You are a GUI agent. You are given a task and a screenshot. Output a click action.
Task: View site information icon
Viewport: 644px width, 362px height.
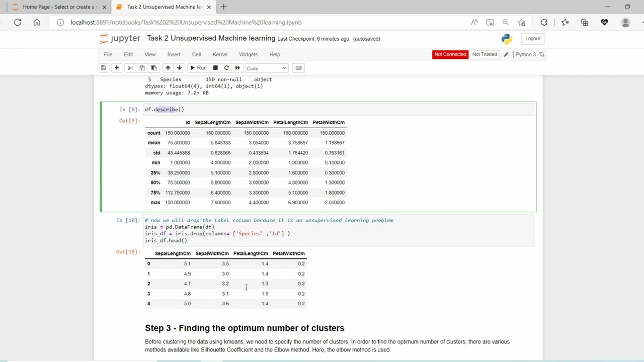click(60, 22)
